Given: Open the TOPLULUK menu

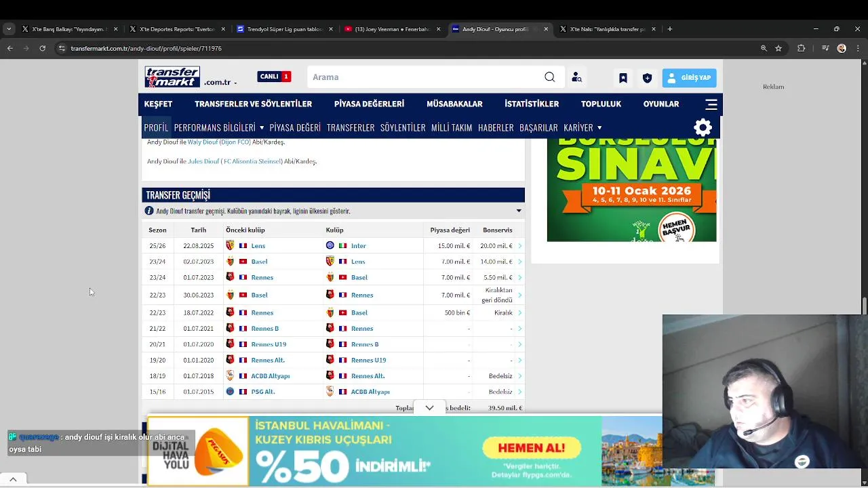Looking at the screenshot, I should click(x=601, y=104).
